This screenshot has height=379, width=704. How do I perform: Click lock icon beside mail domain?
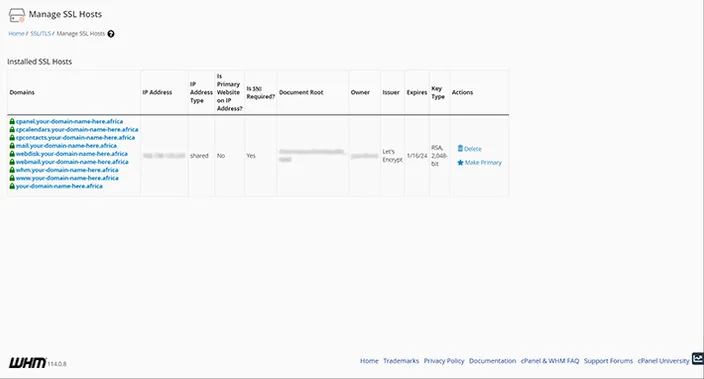point(12,145)
